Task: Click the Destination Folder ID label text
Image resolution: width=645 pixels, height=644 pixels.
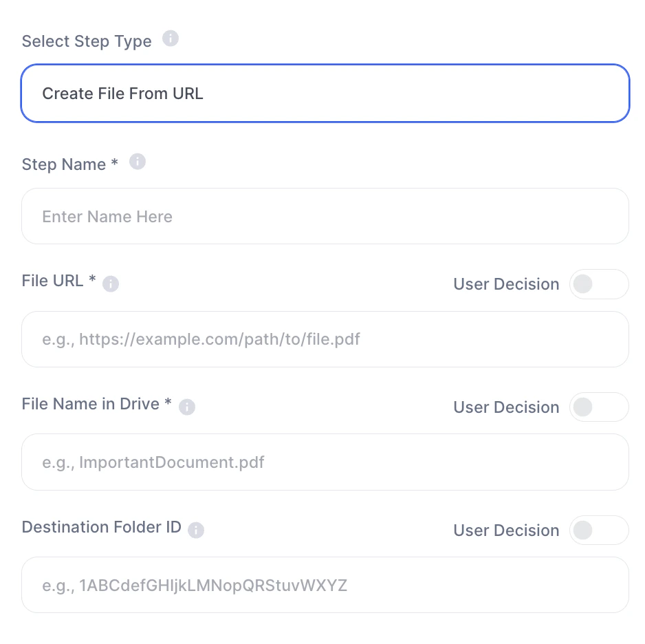Action: point(102,527)
